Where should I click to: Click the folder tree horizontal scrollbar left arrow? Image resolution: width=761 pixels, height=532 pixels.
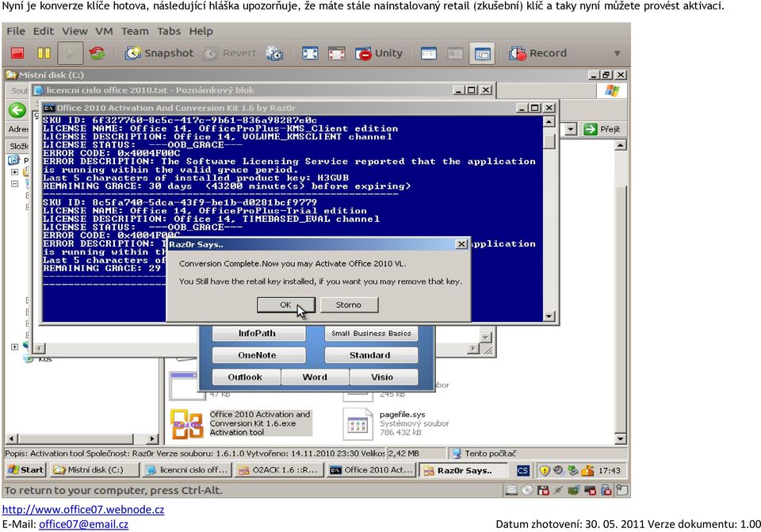[12, 438]
